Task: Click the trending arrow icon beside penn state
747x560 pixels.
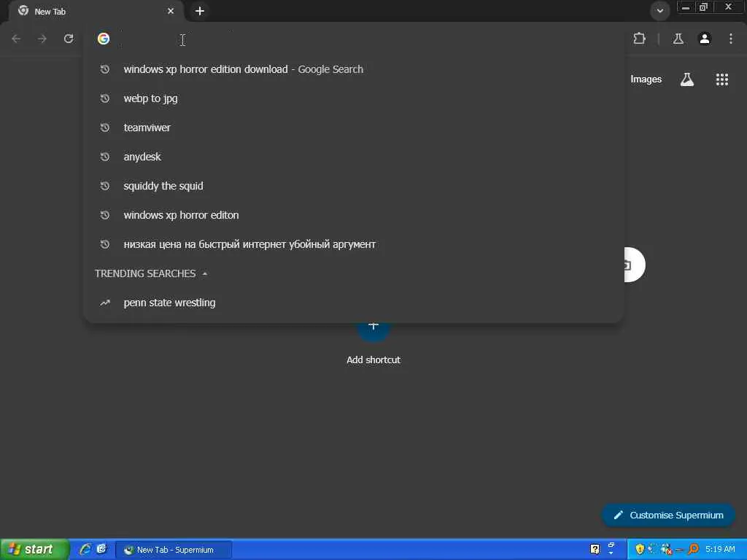Action: point(105,303)
